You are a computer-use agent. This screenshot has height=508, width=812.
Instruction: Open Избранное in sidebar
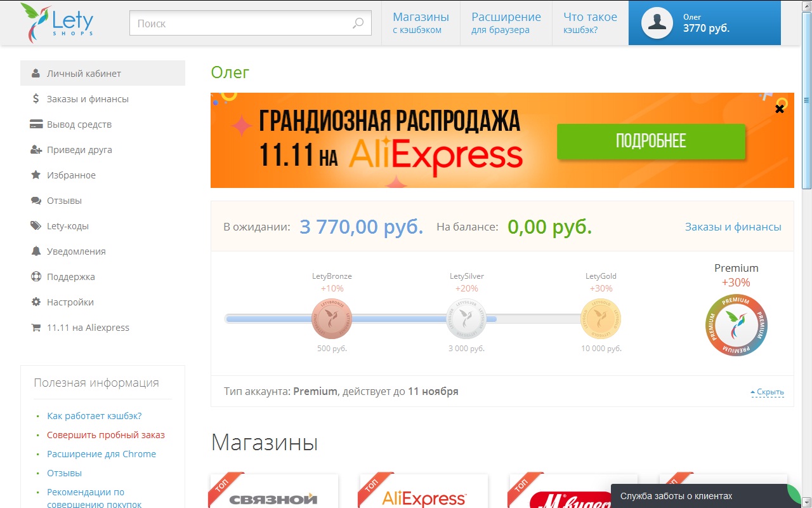click(x=103, y=175)
